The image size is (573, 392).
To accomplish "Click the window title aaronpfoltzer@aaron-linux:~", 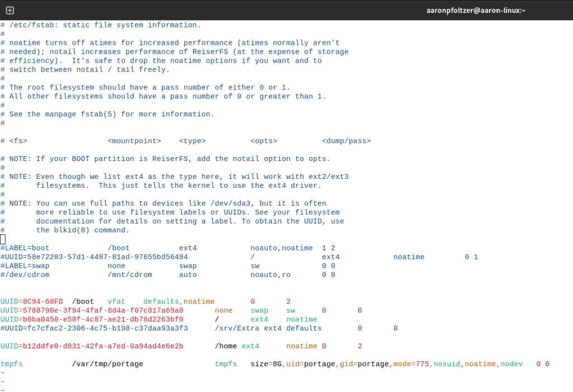I will tap(476, 10).
